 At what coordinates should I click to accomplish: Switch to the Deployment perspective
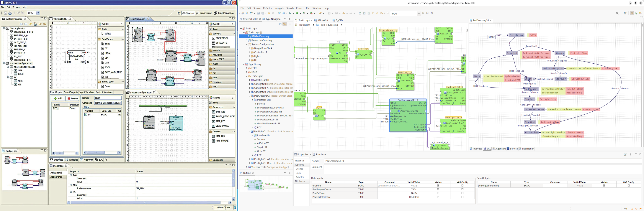204,13
